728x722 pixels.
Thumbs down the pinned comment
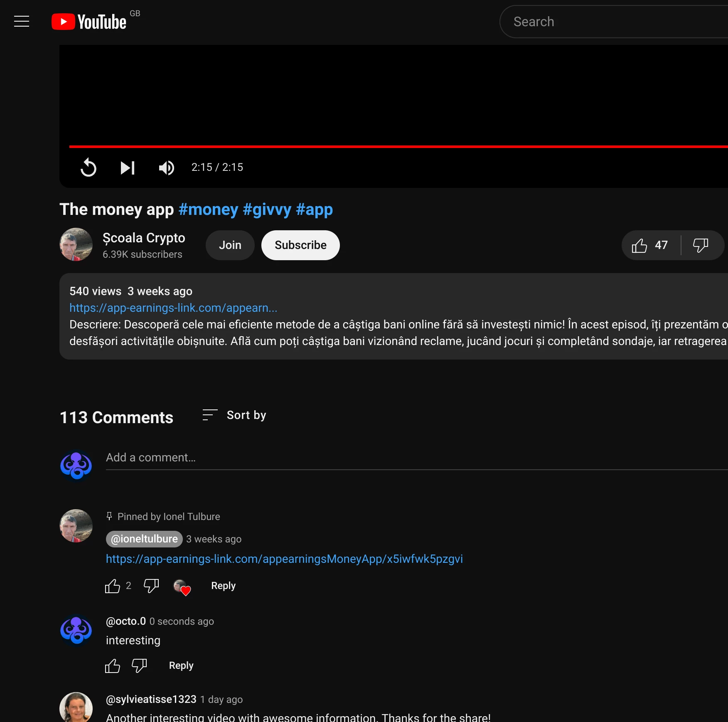pos(151,586)
